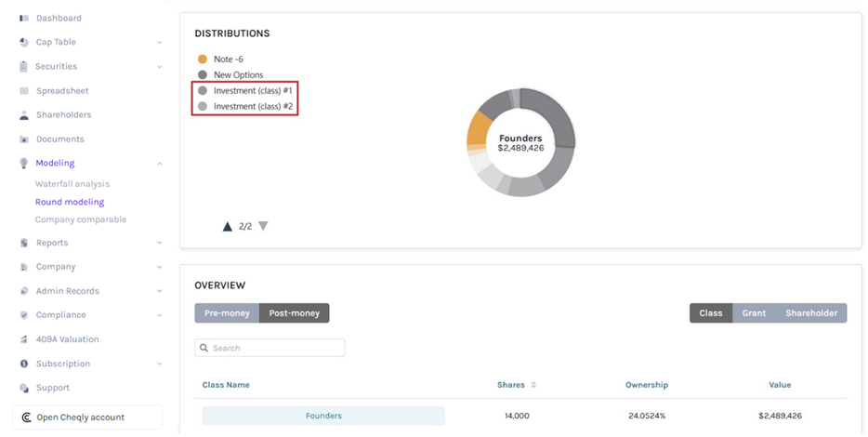Image resolution: width=868 pixels, height=437 pixels.
Task: Open Waterfall analysis page
Action: pyautogui.click(x=72, y=184)
